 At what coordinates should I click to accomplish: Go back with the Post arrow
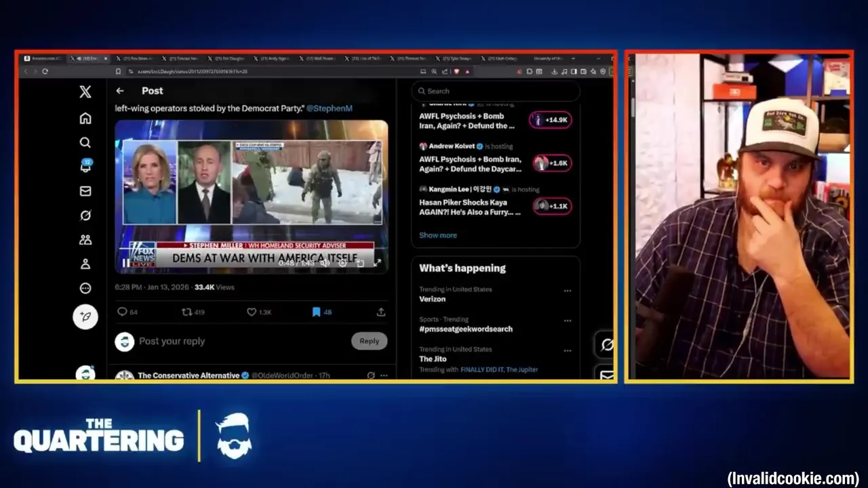[120, 91]
